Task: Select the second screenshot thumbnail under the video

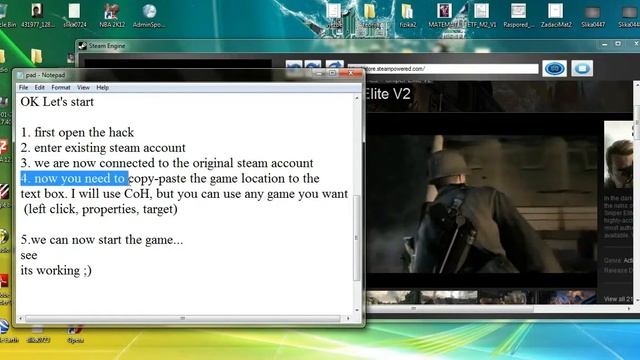Action: (448, 297)
